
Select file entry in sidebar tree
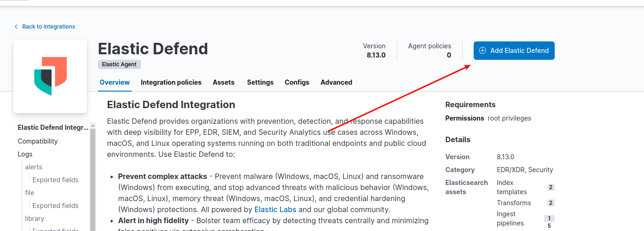pyautogui.click(x=29, y=193)
